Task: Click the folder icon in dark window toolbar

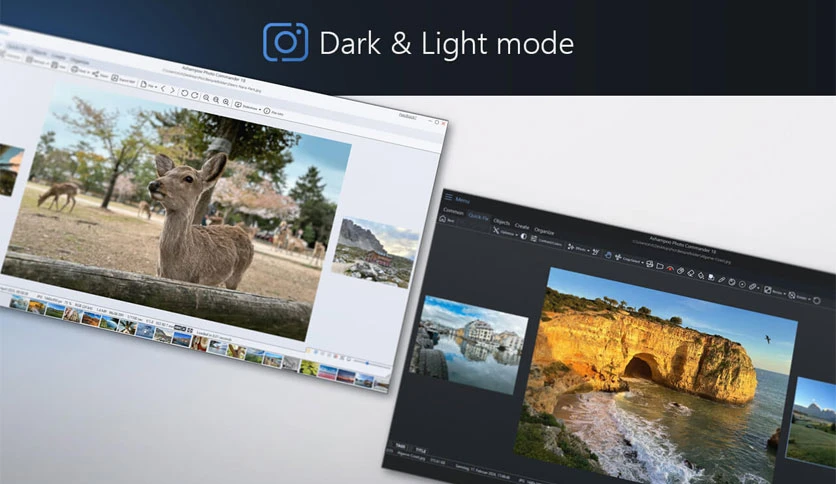Action: (x=660, y=266)
